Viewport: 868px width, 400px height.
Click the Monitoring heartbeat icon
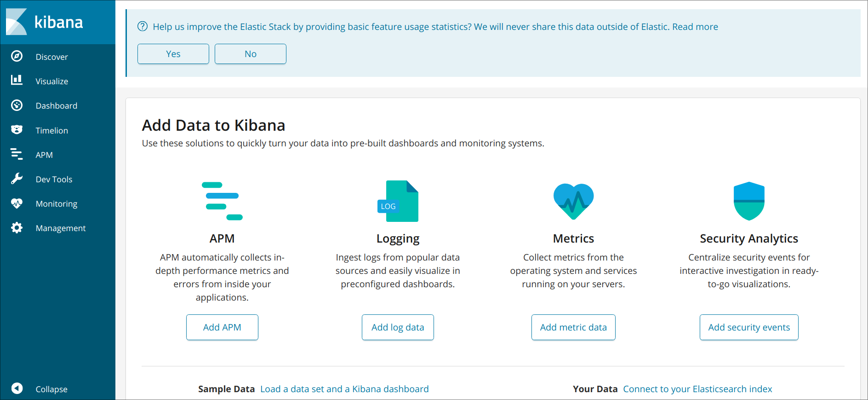coord(17,203)
